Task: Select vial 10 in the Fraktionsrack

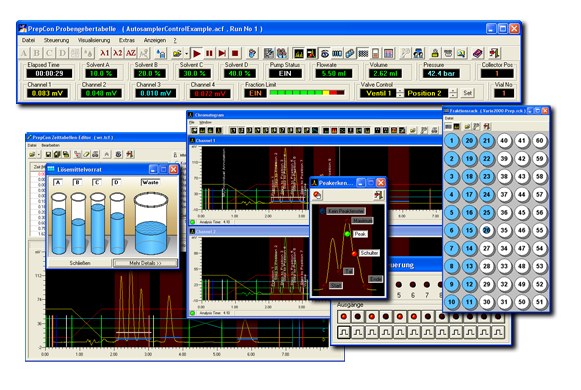Action: click(x=452, y=302)
